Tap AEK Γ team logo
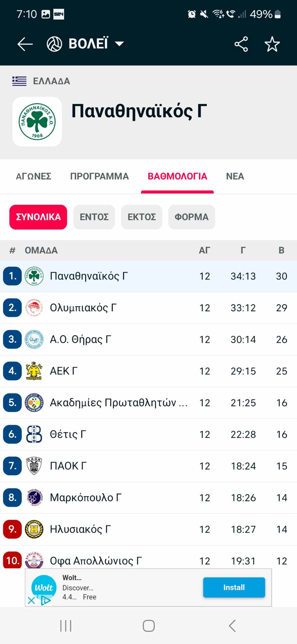This screenshot has height=644, width=297. [34, 371]
